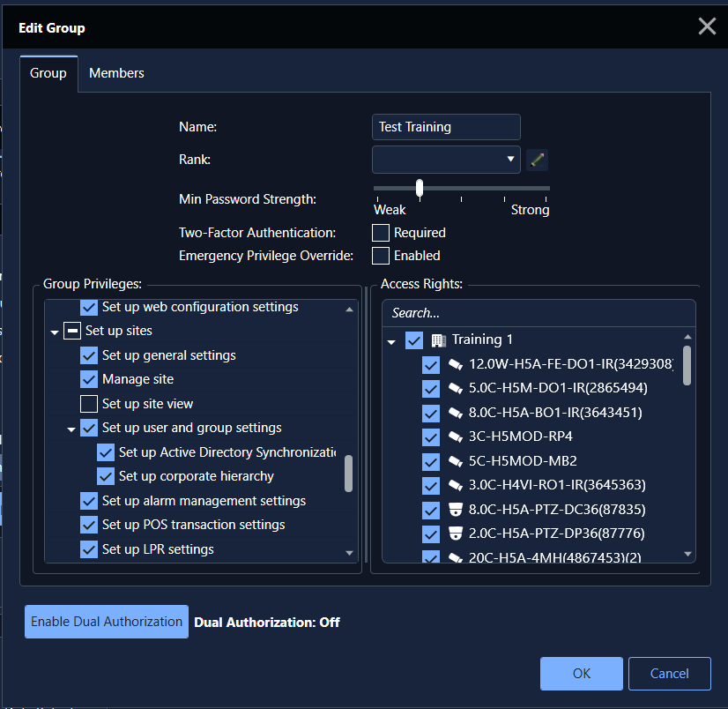Uncheck access for 5.0C-H5M-DO1-IR camera
The image size is (728, 709).
click(431, 388)
